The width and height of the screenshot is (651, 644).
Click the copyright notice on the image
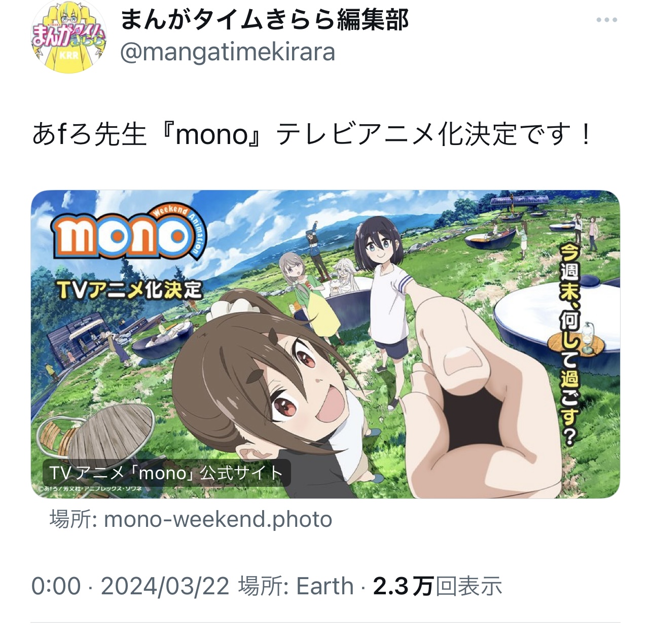[x=89, y=489]
